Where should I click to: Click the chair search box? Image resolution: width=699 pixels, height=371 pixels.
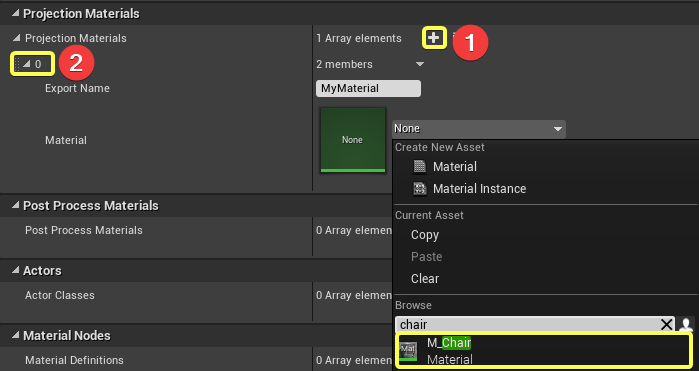pos(528,324)
